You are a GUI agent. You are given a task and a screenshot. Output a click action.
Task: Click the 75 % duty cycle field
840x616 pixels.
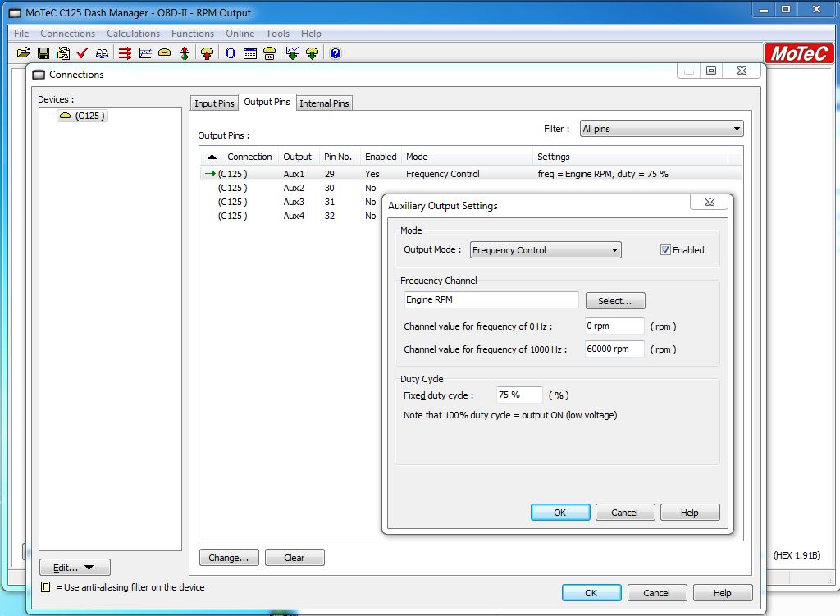point(519,395)
